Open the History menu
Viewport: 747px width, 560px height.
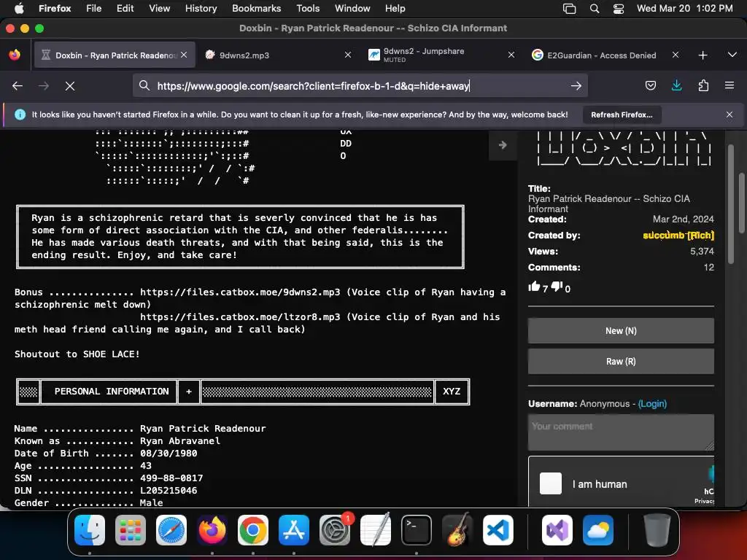pyautogui.click(x=201, y=8)
